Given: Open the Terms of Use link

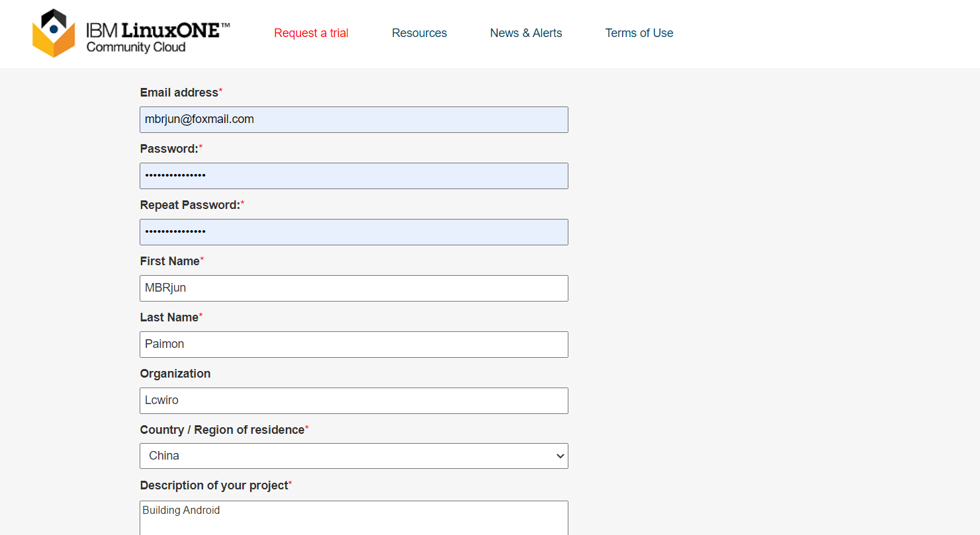Looking at the screenshot, I should pyautogui.click(x=639, y=33).
